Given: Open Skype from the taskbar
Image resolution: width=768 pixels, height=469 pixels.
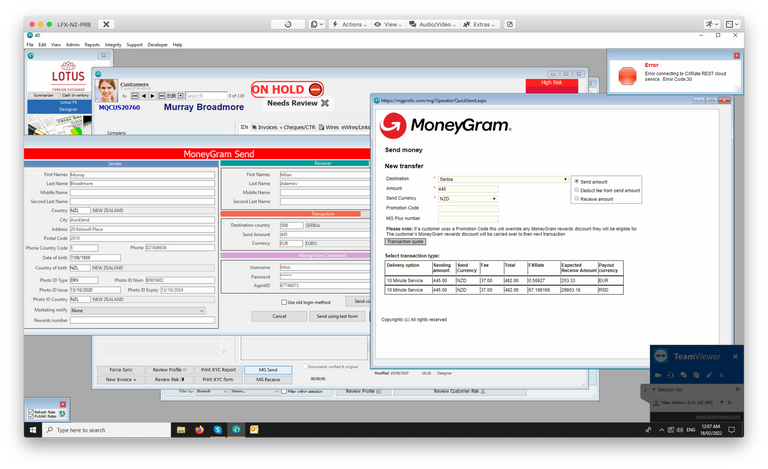Looking at the screenshot, I should tap(217, 430).
